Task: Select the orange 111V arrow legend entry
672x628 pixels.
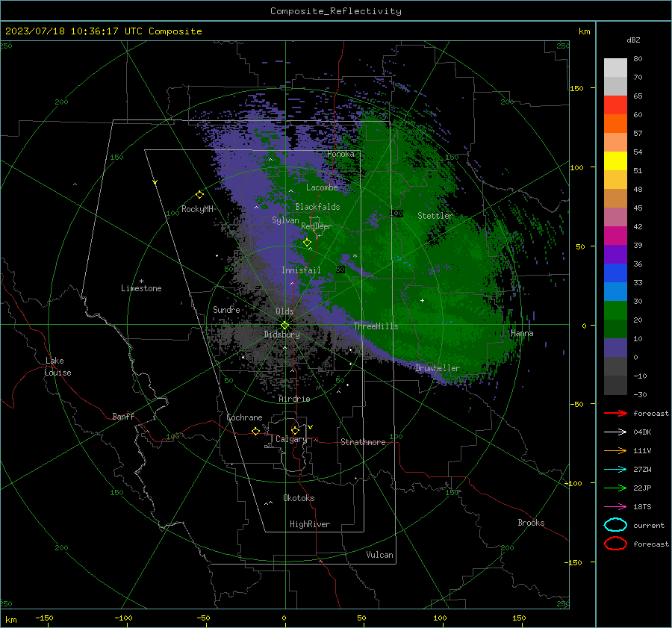Action: point(615,450)
